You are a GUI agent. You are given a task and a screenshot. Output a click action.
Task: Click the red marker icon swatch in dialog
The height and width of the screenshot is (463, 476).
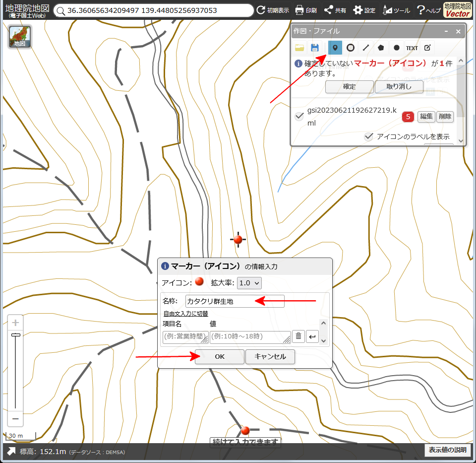click(x=199, y=282)
